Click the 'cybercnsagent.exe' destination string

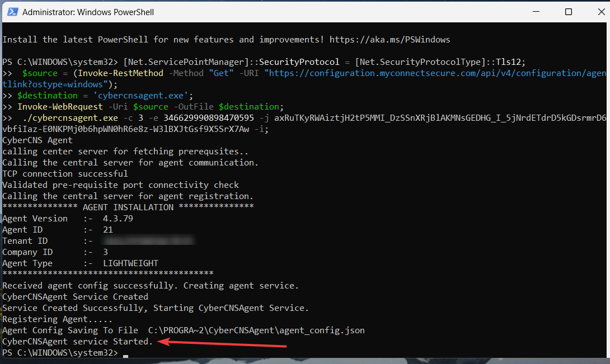pos(133,96)
